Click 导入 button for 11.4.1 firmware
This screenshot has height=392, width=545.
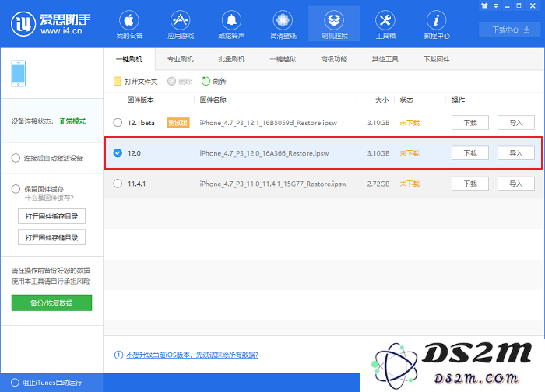click(x=516, y=184)
